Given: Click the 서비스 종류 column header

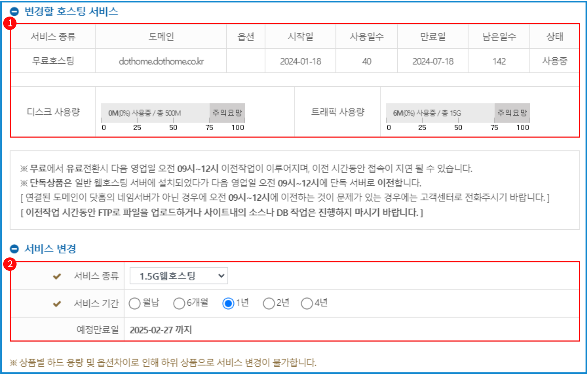Looking at the screenshot, I should pyautogui.click(x=53, y=37).
